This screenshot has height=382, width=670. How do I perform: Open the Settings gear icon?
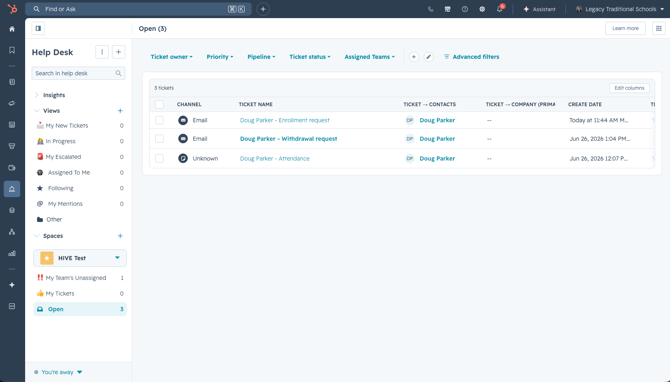(x=482, y=9)
